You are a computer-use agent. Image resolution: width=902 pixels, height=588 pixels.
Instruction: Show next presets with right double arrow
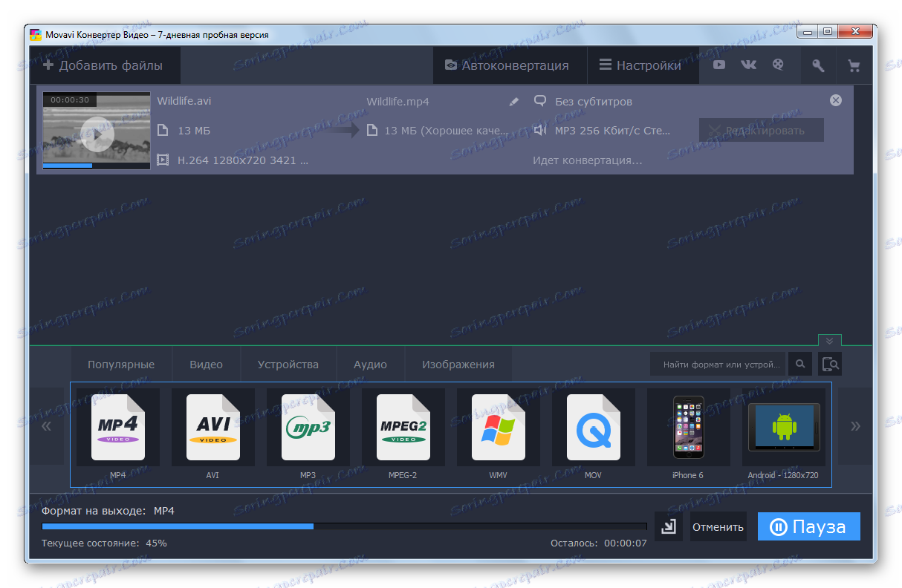(855, 426)
